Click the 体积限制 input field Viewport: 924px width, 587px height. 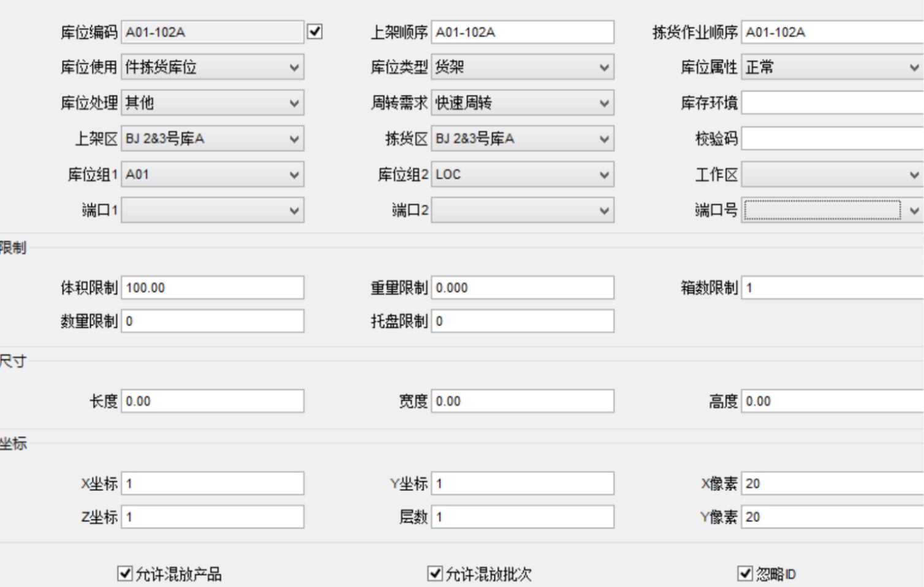[x=213, y=287]
